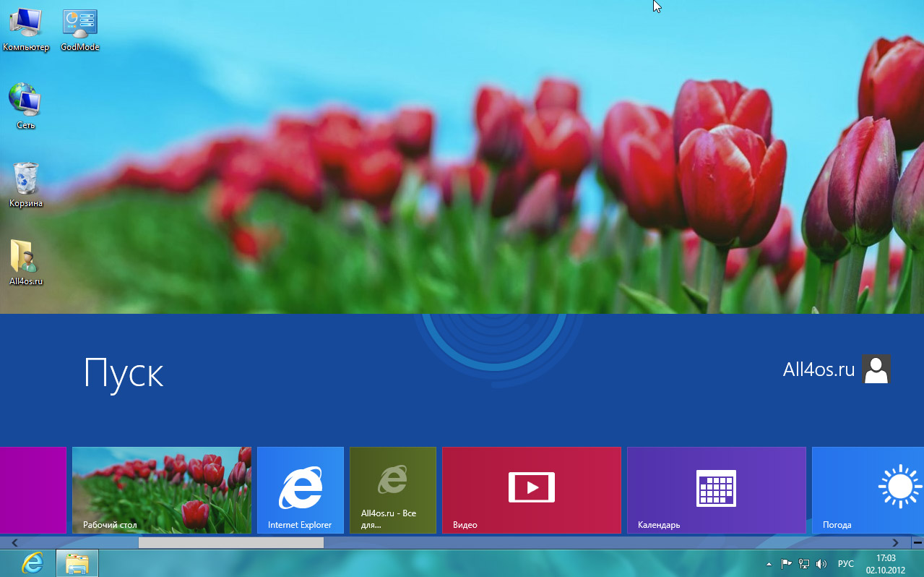
Task: Click the Action Center flag icon
Action: tap(787, 563)
